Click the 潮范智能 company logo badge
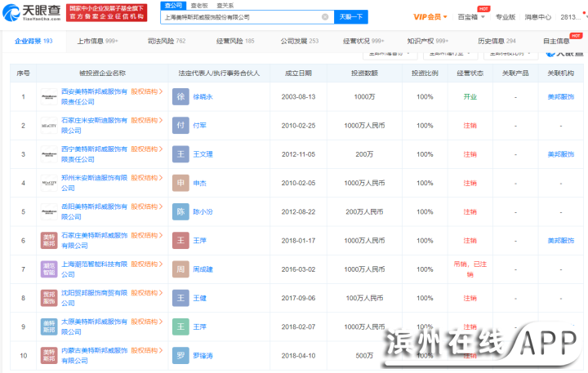The image size is (588, 373). [49, 269]
